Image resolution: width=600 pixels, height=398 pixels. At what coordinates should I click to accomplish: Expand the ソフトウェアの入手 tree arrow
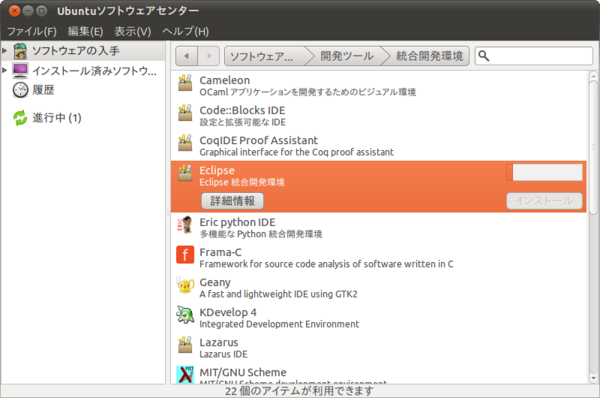tap(5, 51)
